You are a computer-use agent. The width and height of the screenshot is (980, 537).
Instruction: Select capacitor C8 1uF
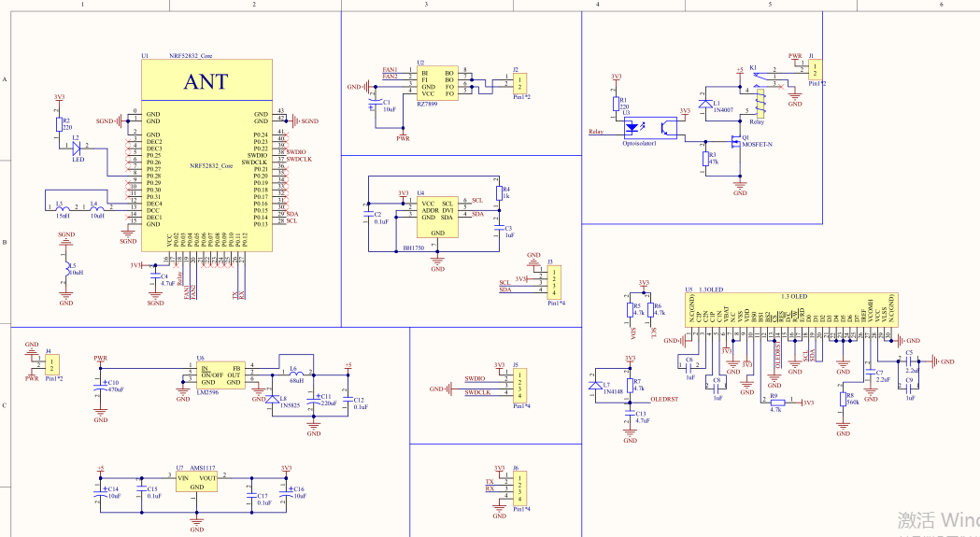click(717, 387)
